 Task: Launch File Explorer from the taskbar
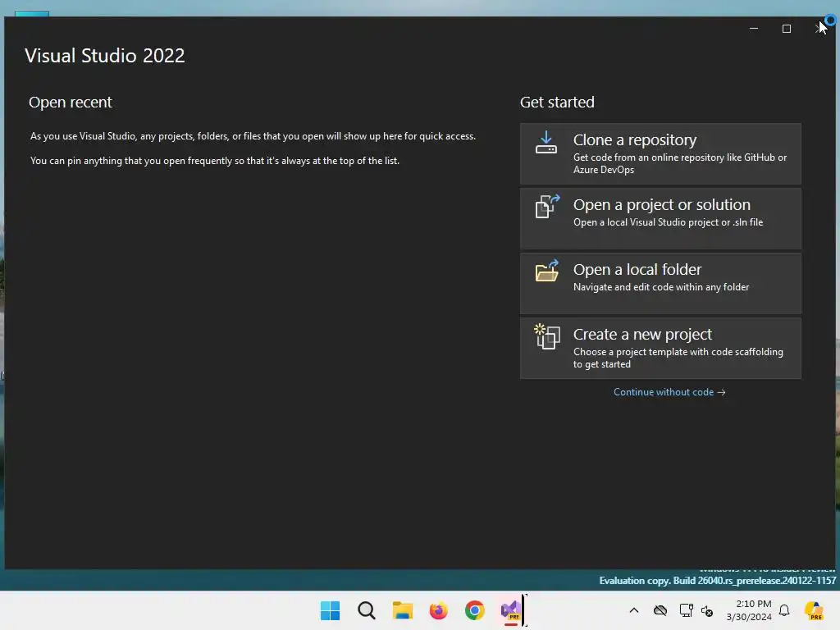pos(402,610)
